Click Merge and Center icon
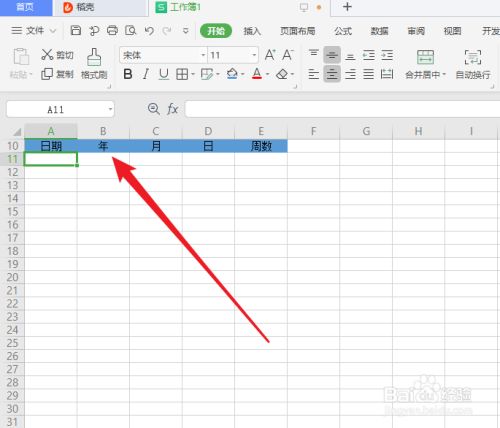The width and height of the screenshot is (500, 428). tap(425, 57)
